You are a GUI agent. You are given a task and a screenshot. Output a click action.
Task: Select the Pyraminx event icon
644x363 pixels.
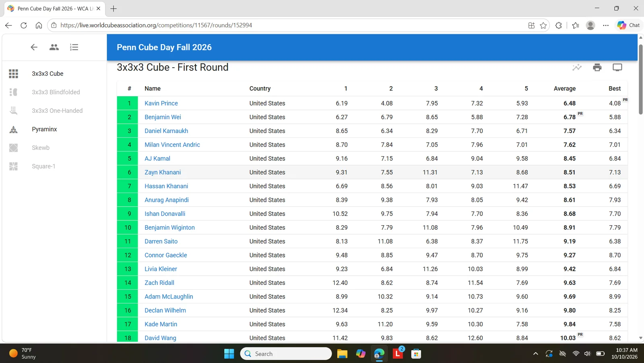click(13, 129)
